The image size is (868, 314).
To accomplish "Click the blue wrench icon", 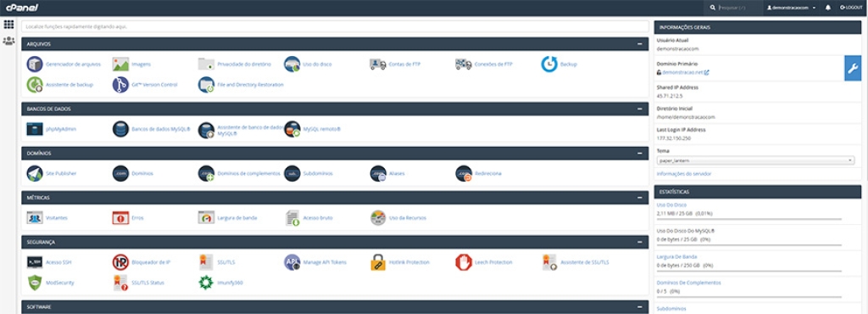I will (x=853, y=68).
